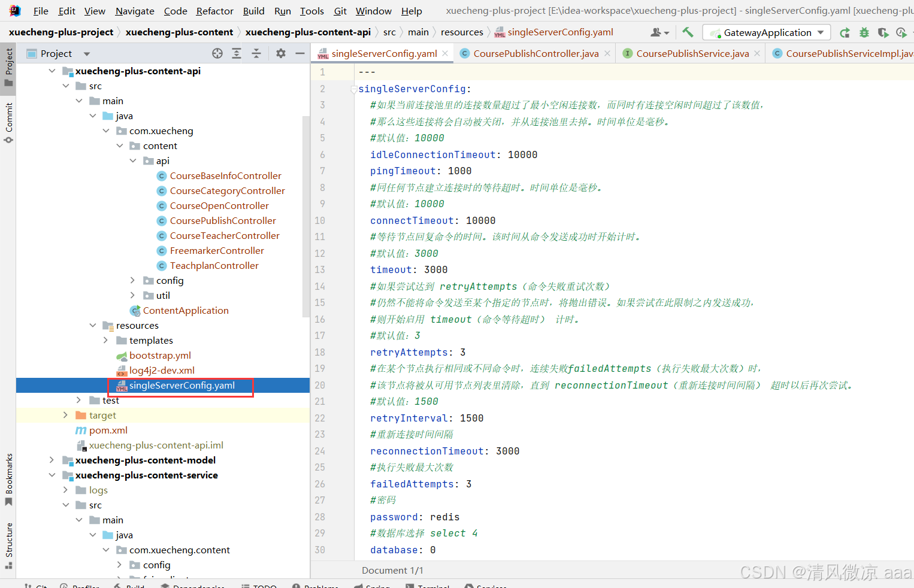Image resolution: width=914 pixels, height=588 pixels.
Task: Expand the test folder node
Action: tap(79, 400)
